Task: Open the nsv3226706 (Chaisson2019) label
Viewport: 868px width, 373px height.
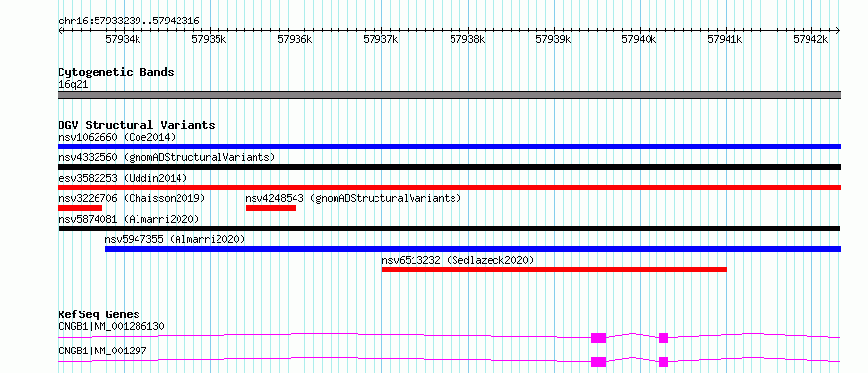Action: (x=132, y=198)
